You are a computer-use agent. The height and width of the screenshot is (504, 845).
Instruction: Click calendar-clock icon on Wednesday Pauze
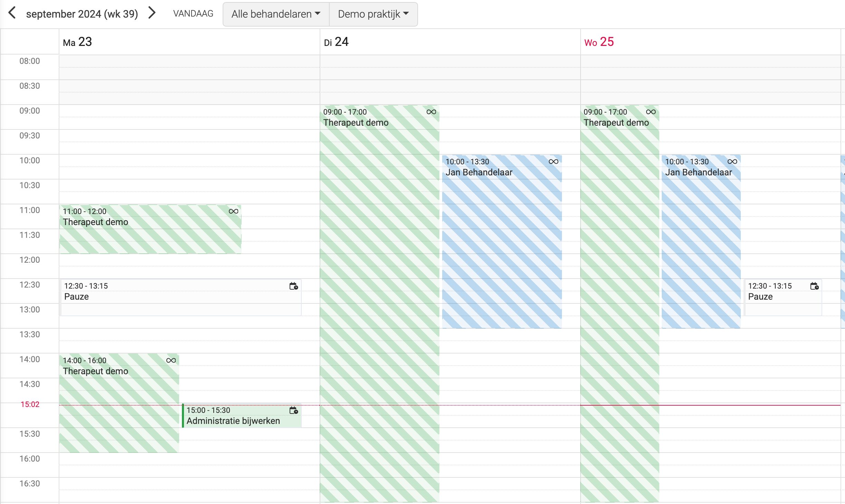815,286
